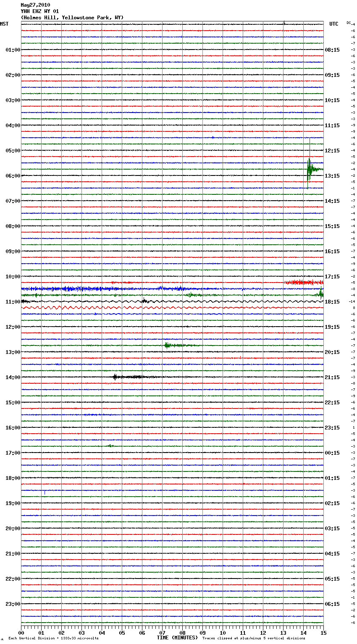Click the 21:15 UTC time label
This screenshot has height=644, width=357.
click(x=332, y=377)
